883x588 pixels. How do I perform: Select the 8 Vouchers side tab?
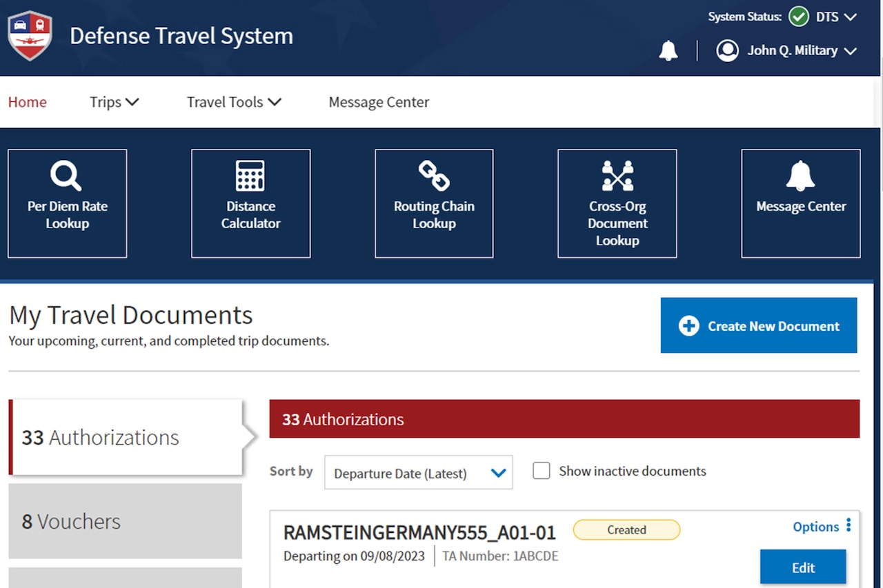(126, 521)
